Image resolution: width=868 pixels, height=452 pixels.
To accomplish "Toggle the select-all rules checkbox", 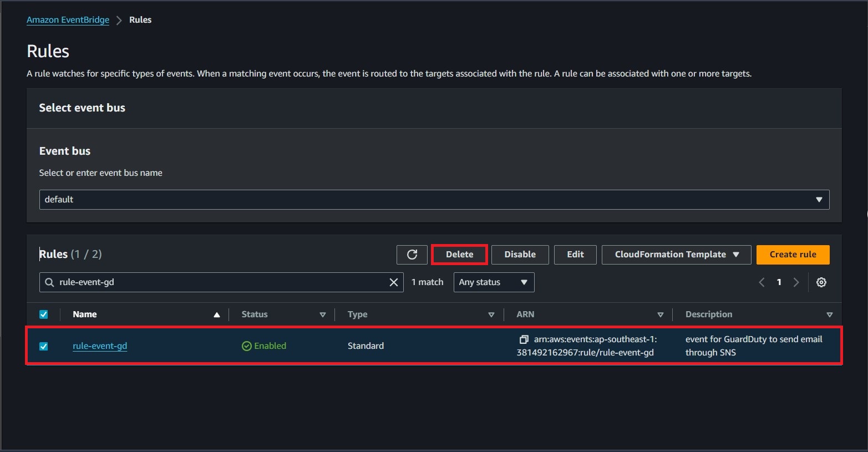I will [x=44, y=314].
